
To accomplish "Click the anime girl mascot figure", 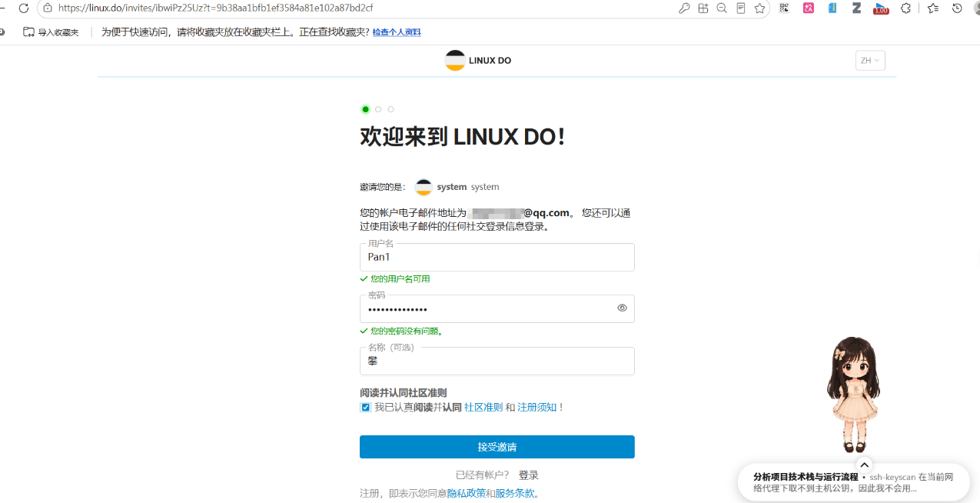I will tap(852, 394).
